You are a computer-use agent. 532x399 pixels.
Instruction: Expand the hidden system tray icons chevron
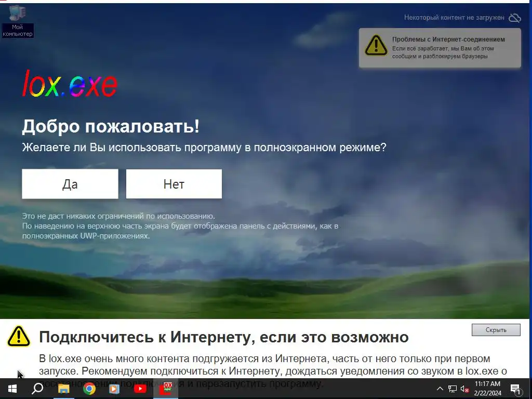click(440, 389)
